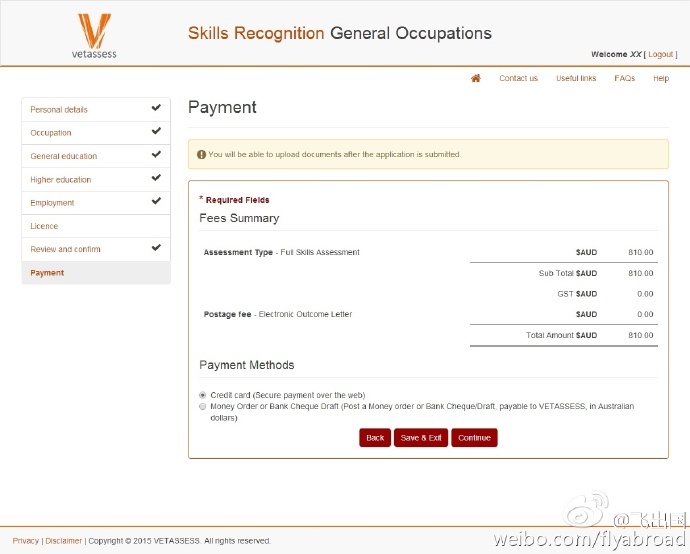Click checkmark icon beside Review and confirm
The height and width of the screenshot is (554, 690).
pos(156,248)
